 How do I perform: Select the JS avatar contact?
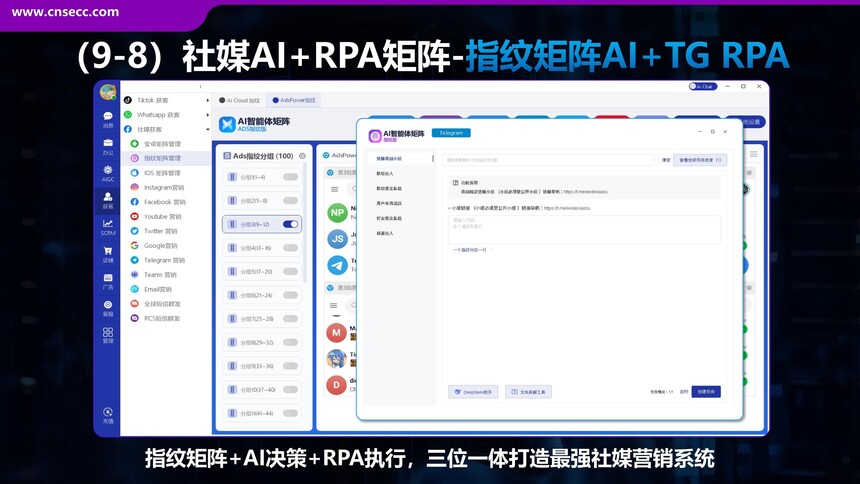tap(337, 239)
